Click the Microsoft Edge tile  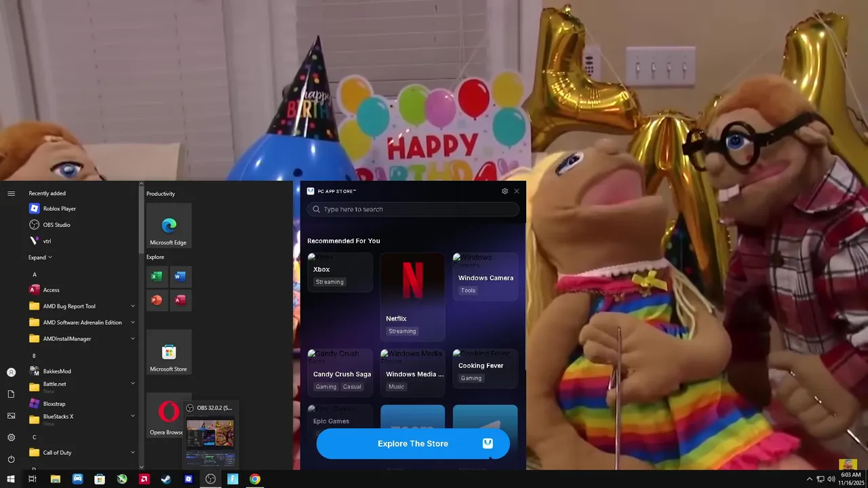pyautogui.click(x=169, y=226)
